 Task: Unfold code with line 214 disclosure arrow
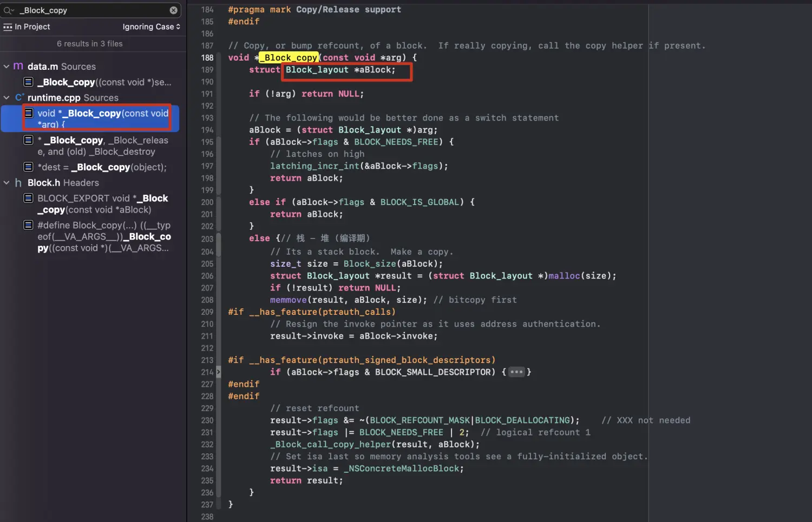coord(218,372)
